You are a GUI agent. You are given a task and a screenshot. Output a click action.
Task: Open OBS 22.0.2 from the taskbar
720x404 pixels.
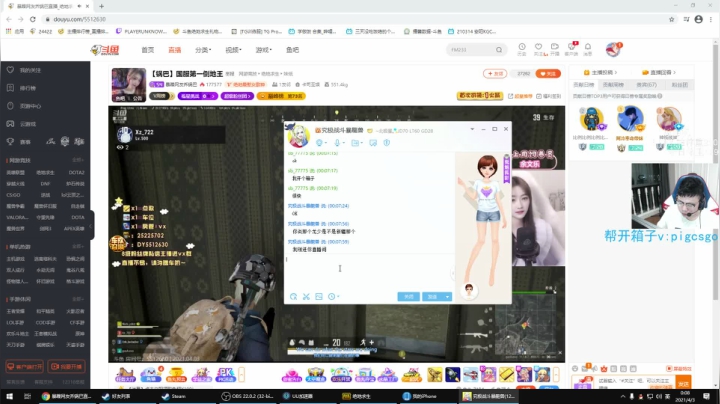(246, 396)
